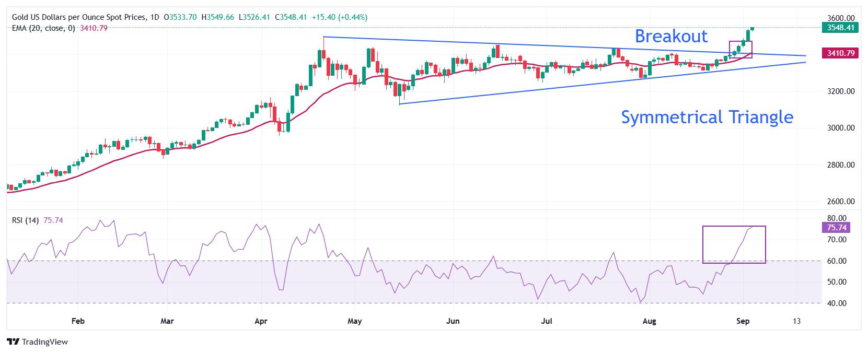The image size is (868, 353).
Task: Click the EMA value tag 3410.79
Action: (840, 53)
